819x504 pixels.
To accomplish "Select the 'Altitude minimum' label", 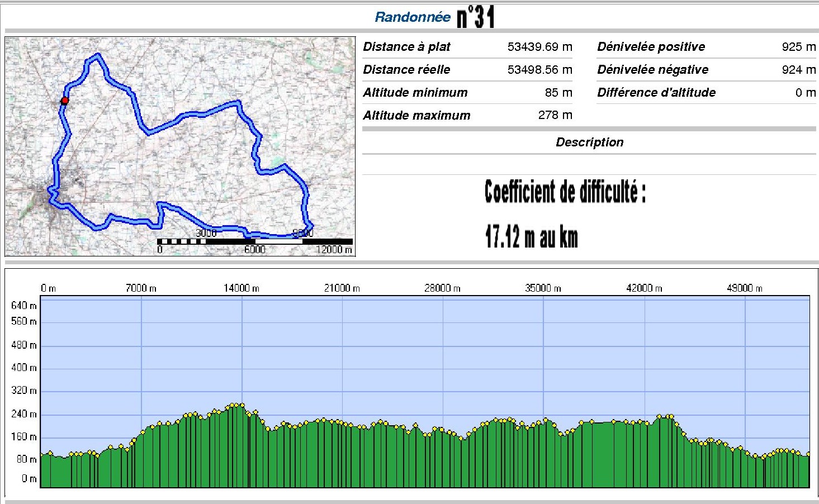I will (415, 93).
